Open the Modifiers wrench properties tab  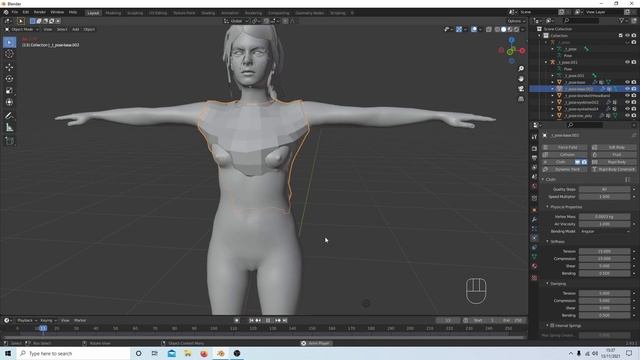[x=534, y=220]
